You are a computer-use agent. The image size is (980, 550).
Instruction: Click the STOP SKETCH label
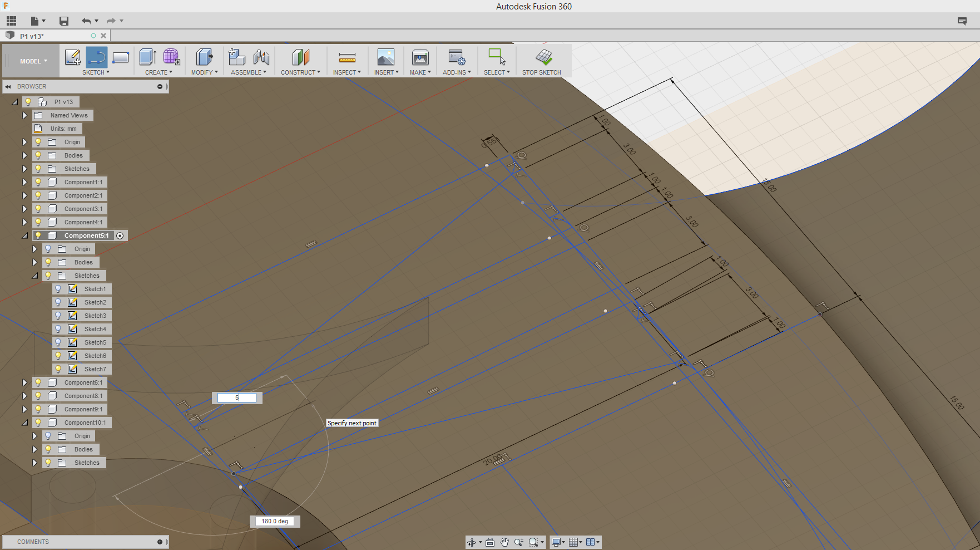pyautogui.click(x=541, y=72)
